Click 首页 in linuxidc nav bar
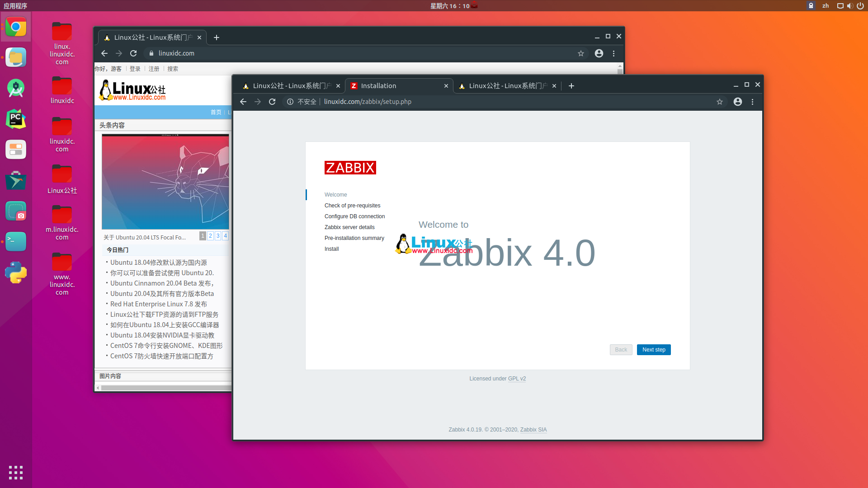868x488 pixels. click(x=216, y=112)
